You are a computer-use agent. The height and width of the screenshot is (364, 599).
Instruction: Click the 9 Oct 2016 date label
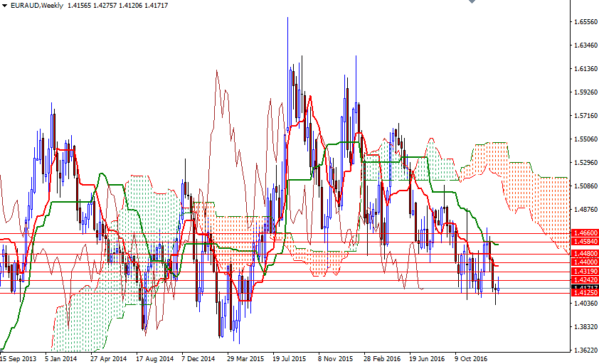[x=471, y=358]
